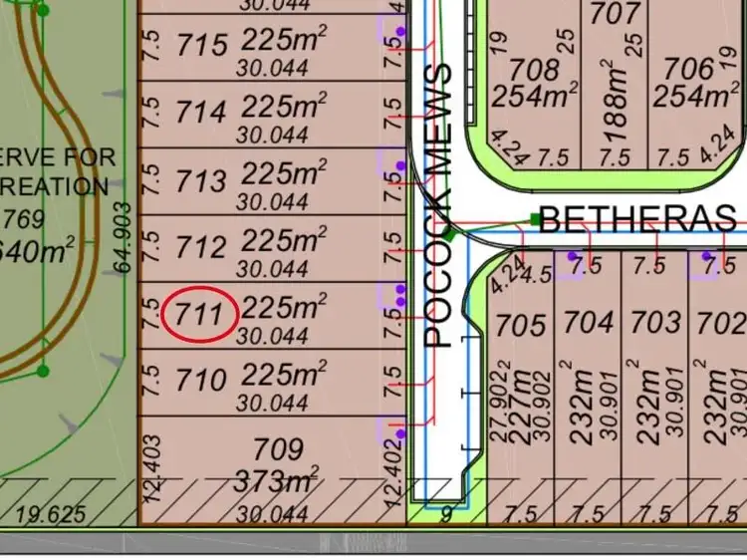
Task: Click the 30.044 depth under lot 712
Action: tap(272, 269)
